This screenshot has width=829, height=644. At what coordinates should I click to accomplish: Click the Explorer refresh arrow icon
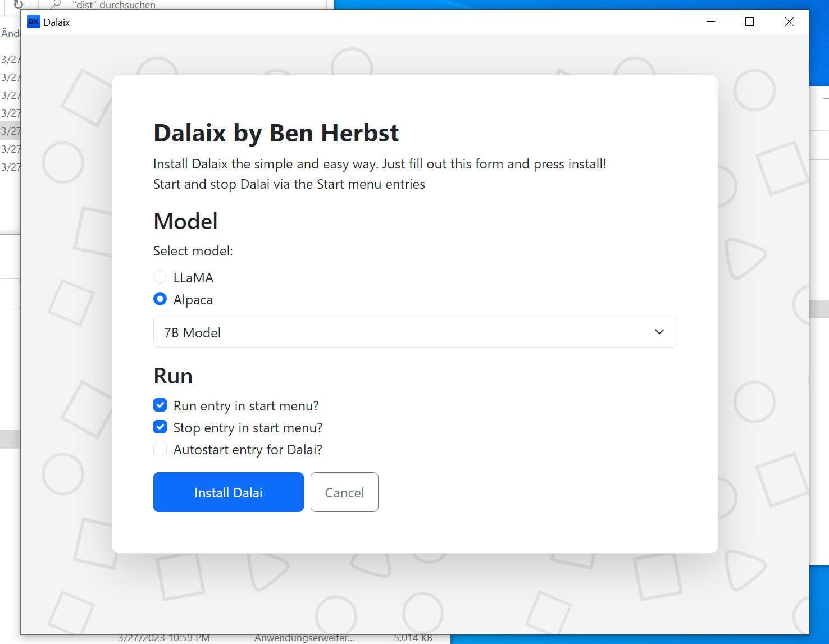18,4
